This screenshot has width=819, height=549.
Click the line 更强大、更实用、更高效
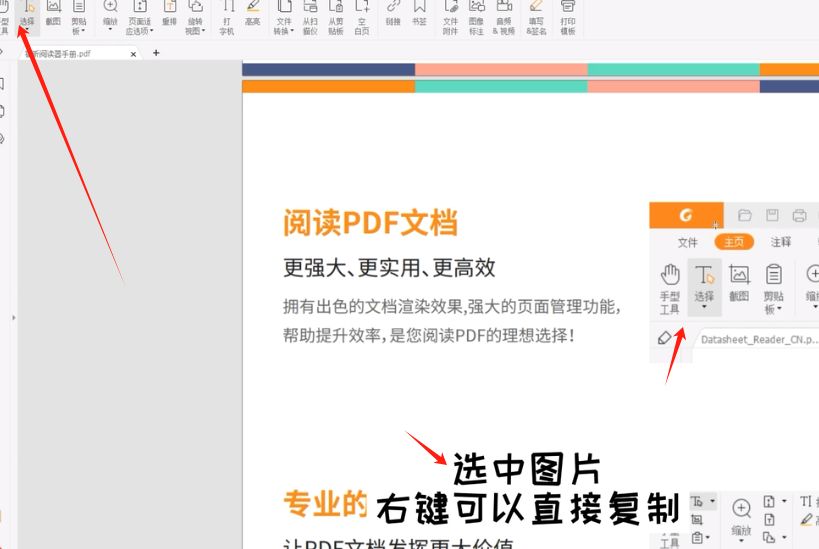(389, 268)
